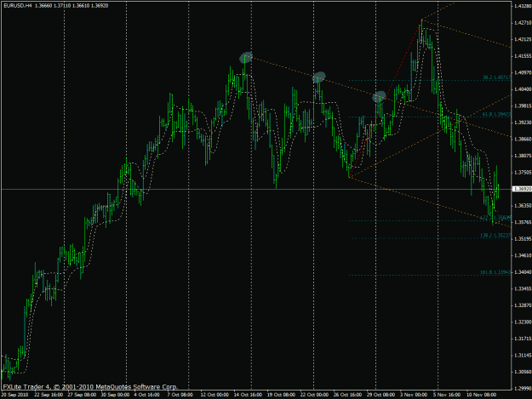Viewport: 532px width, 399px height.
Task: Select the 61.8 Fibonacci level label
Action: (496, 114)
